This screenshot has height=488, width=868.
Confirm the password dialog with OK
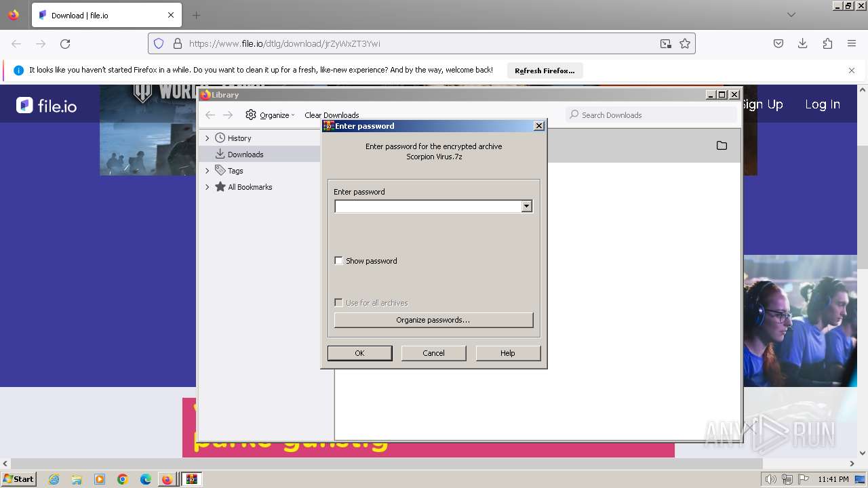359,353
